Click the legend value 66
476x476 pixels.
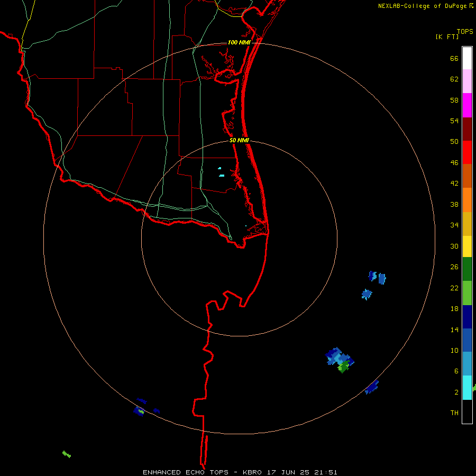[454, 58]
